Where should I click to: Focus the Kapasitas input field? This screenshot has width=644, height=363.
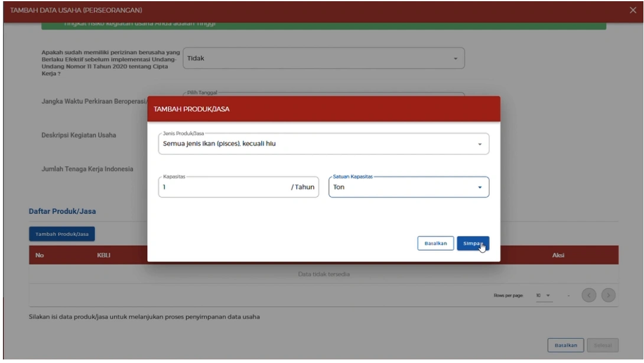[222, 187]
